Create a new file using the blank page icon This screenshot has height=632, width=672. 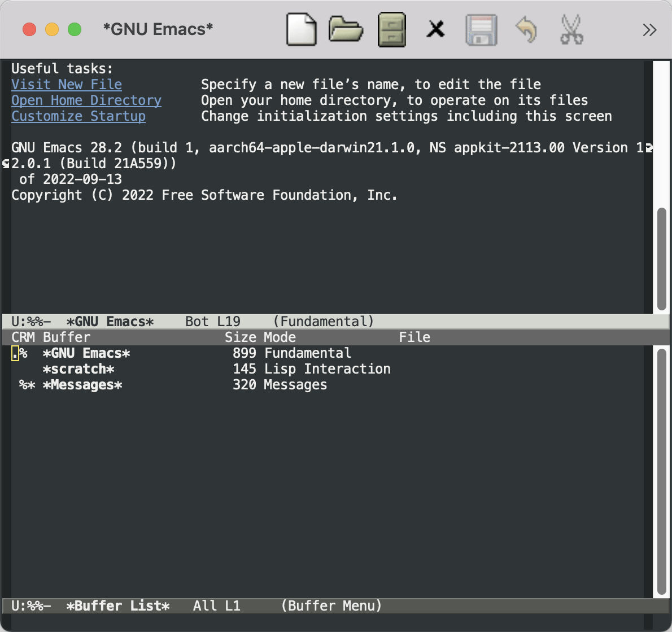pos(301,29)
